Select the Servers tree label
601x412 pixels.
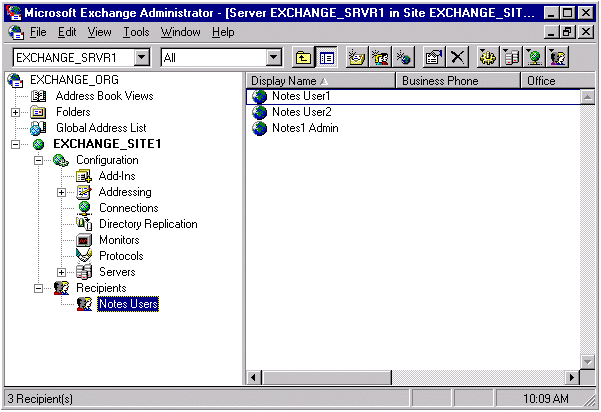click(x=117, y=272)
